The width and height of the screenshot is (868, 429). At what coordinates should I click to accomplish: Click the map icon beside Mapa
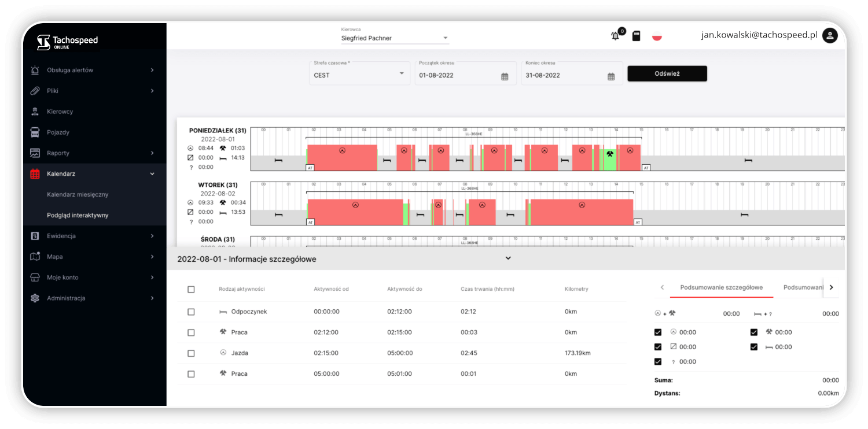tap(35, 257)
